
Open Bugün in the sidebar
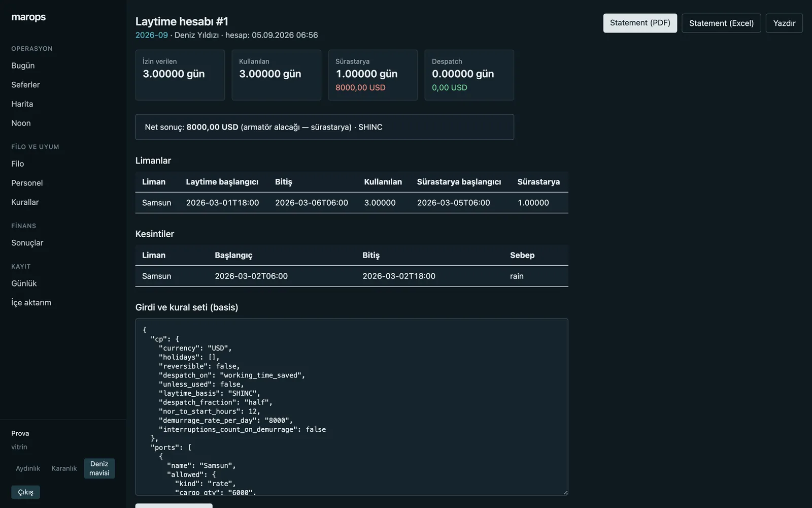pos(23,66)
